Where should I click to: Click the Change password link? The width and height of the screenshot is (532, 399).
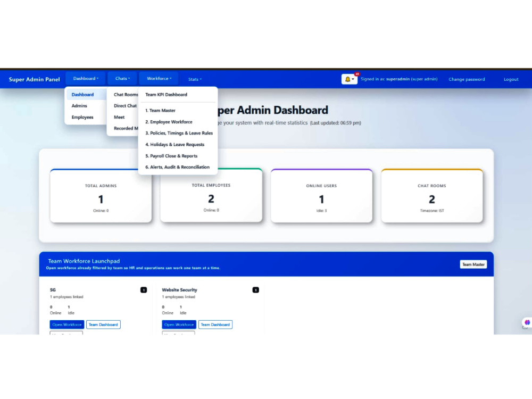[467, 79]
